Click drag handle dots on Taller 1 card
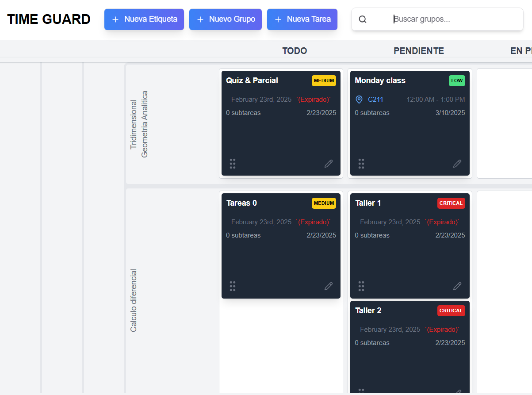This screenshot has height=395, width=532. (361, 286)
